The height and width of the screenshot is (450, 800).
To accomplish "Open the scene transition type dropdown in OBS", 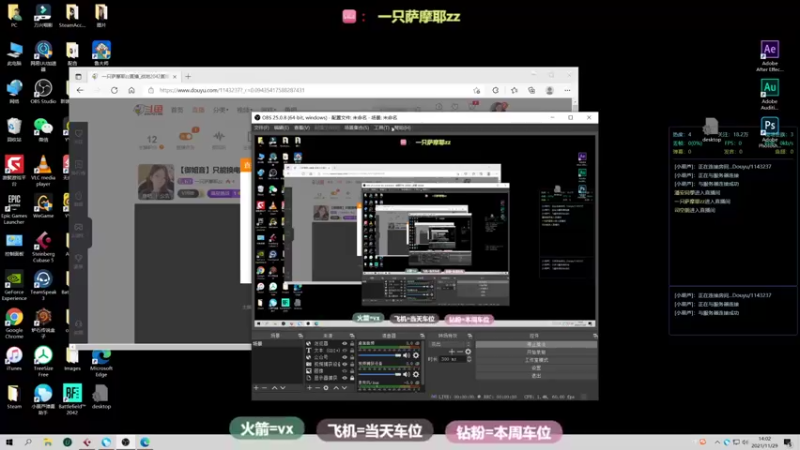I will tap(449, 344).
